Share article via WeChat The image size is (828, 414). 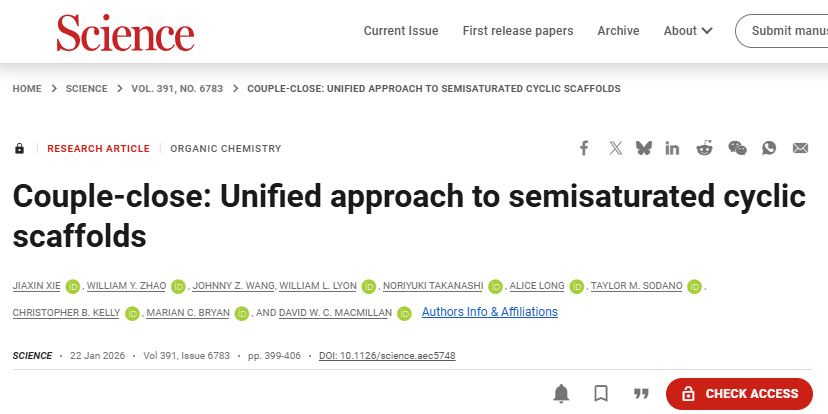[737, 148]
